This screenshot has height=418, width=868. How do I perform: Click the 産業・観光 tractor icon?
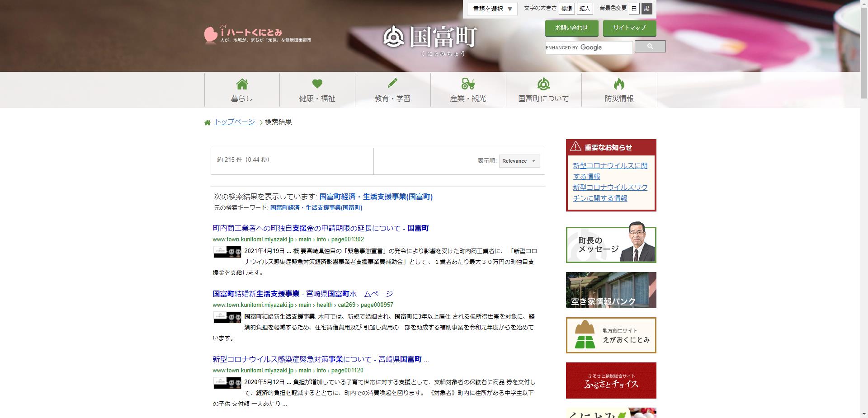(468, 84)
